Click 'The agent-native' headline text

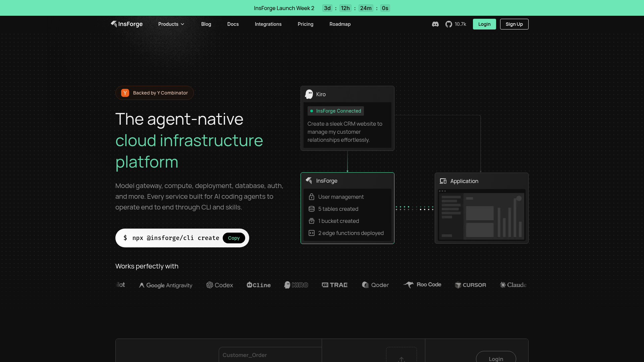click(179, 119)
